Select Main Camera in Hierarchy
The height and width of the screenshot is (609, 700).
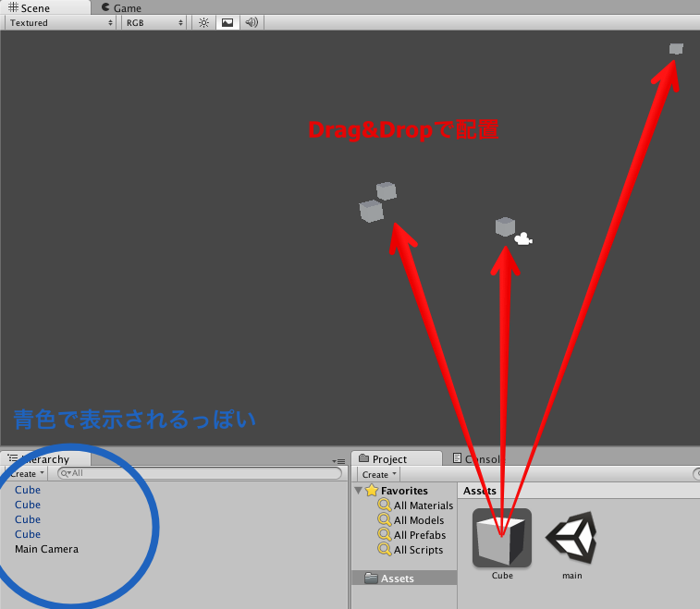point(46,549)
